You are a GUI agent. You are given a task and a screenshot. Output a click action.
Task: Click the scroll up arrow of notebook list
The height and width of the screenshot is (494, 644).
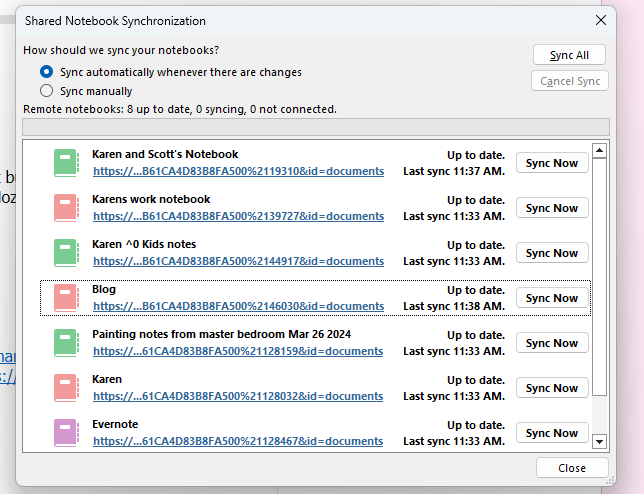pyautogui.click(x=599, y=151)
